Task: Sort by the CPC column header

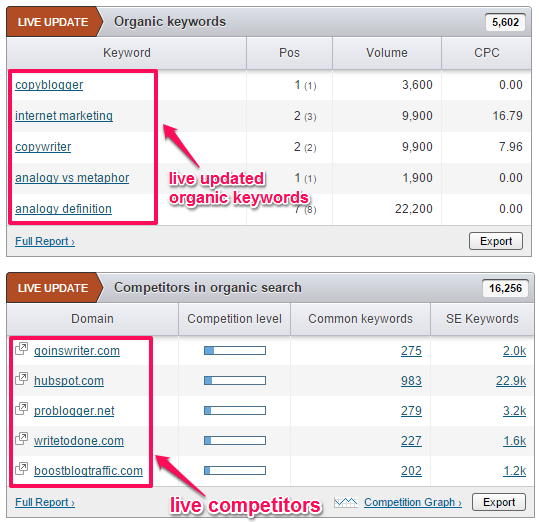Action: point(486,53)
